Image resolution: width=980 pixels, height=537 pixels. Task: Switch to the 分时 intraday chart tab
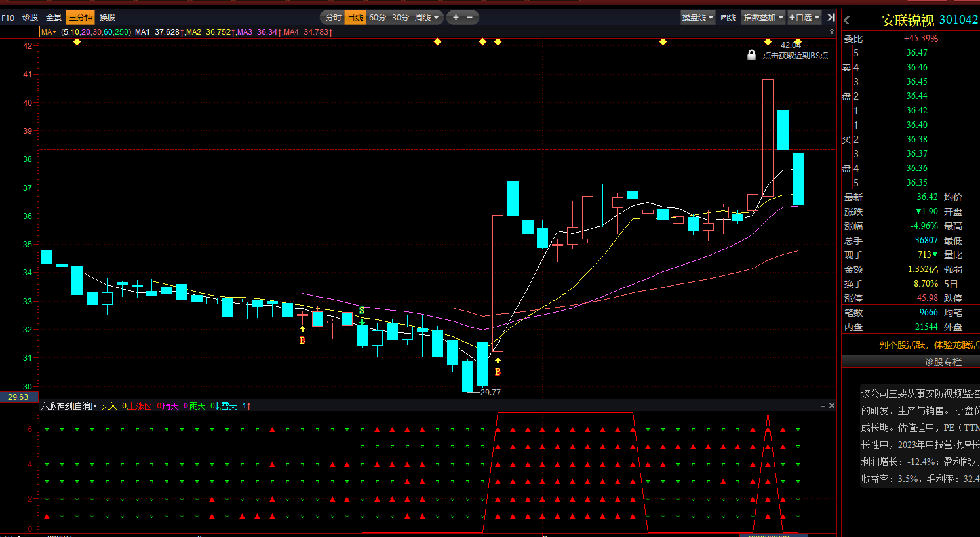[334, 18]
